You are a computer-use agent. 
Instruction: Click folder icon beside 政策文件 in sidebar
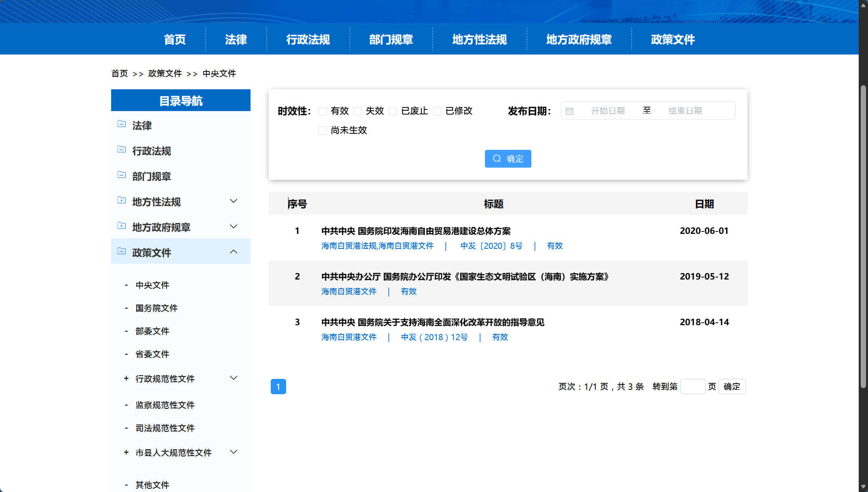coord(121,251)
